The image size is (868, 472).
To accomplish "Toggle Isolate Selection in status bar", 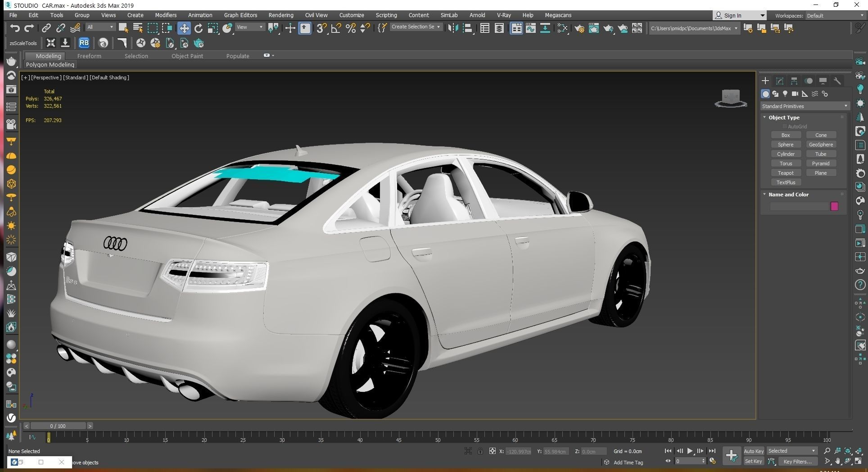I will pyautogui.click(x=468, y=451).
